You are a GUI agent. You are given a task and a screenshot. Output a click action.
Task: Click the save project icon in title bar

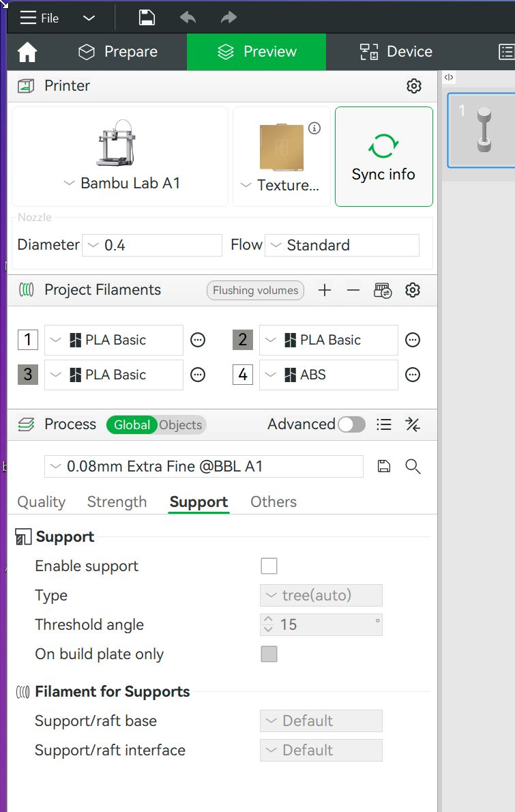147,18
